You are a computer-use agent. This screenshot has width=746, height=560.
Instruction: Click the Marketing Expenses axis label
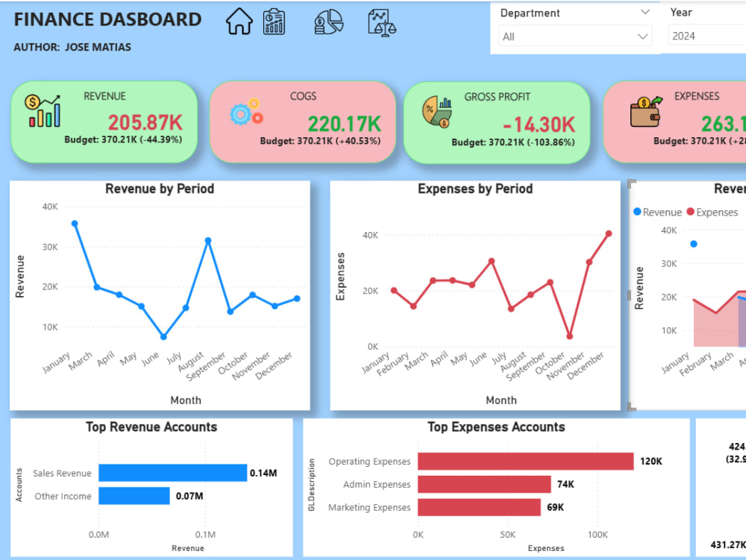369,507
